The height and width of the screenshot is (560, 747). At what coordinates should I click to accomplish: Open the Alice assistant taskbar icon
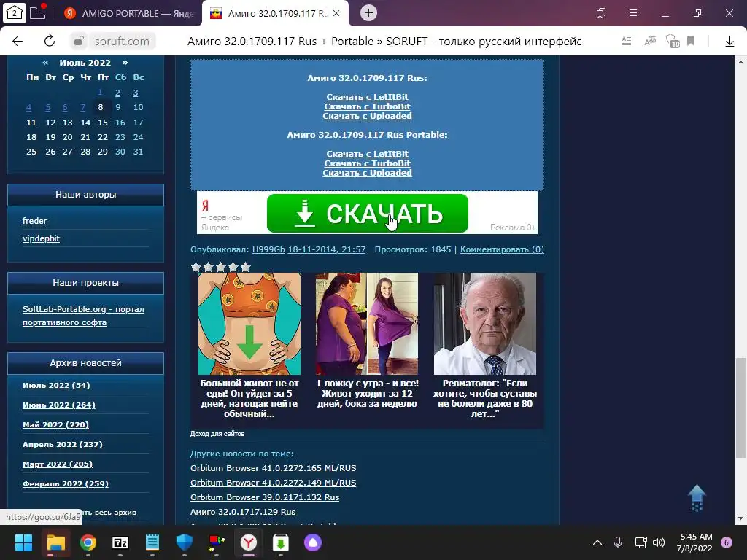[313, 542]
